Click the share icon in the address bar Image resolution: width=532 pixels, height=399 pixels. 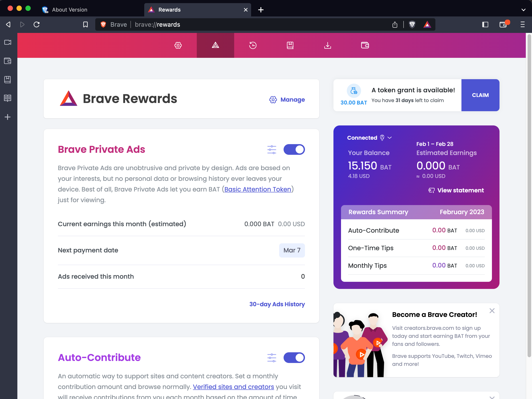[394, 24]
